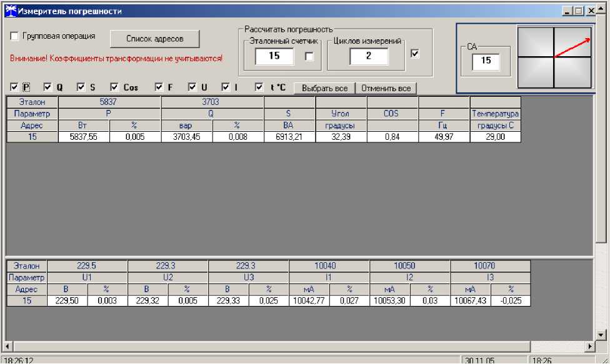Enable the Групповая операция checkbox
Viewport: 610px width, 364px height.
click(x=14, y=36)
